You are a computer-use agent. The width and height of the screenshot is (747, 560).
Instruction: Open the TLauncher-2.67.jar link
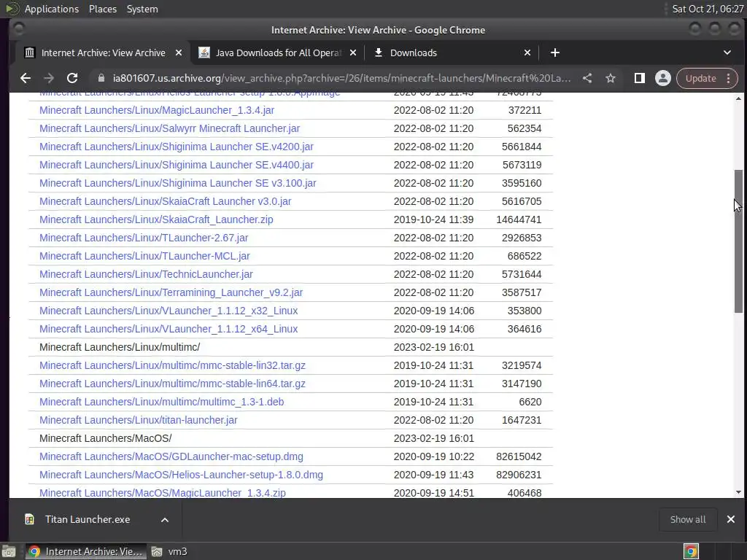(x=144, y=238)
